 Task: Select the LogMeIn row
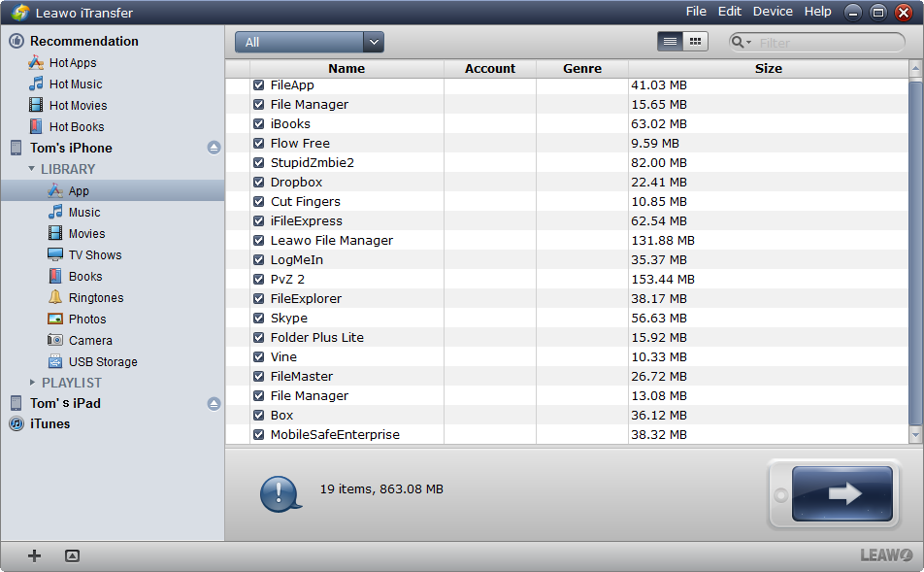[567, 259]
